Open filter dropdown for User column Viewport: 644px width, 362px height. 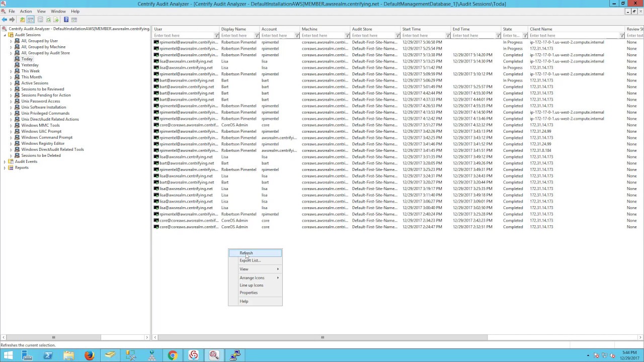[216, 36]
